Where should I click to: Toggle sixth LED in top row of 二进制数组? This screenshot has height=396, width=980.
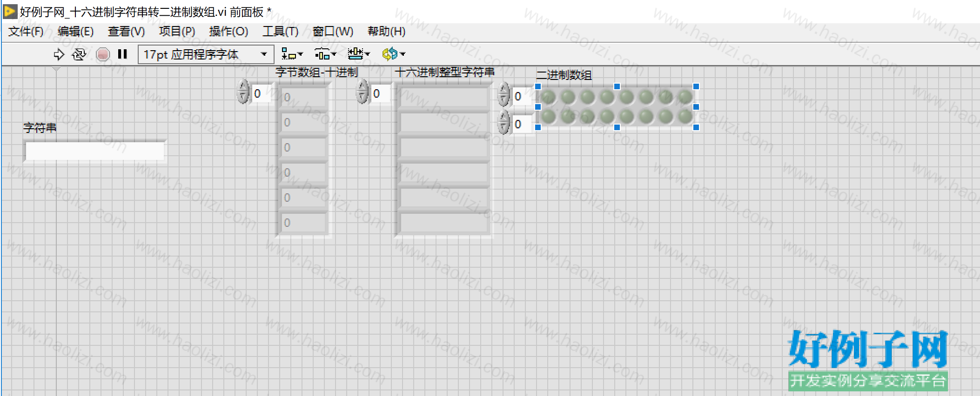pyautogui.click(x=646, y=97)
